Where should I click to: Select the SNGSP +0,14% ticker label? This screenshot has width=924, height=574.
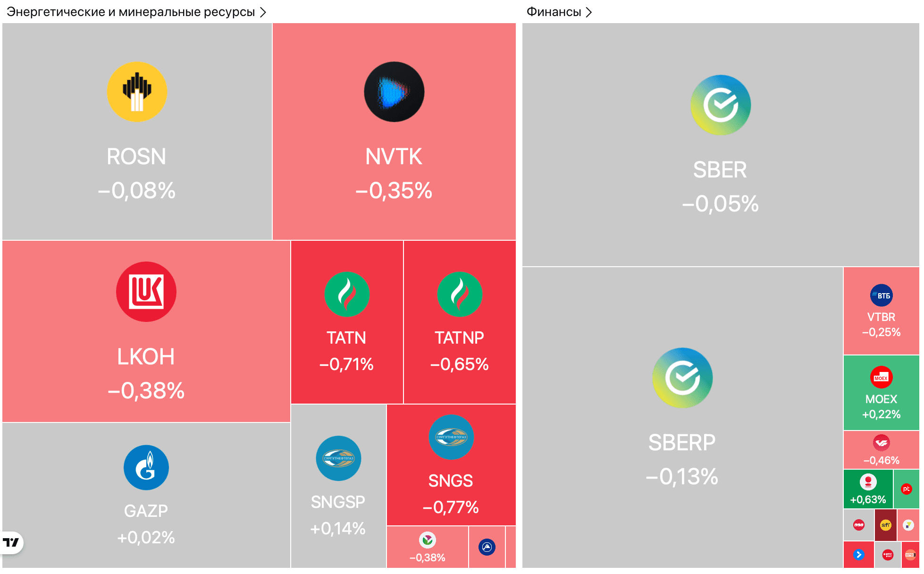pos(338,515)
